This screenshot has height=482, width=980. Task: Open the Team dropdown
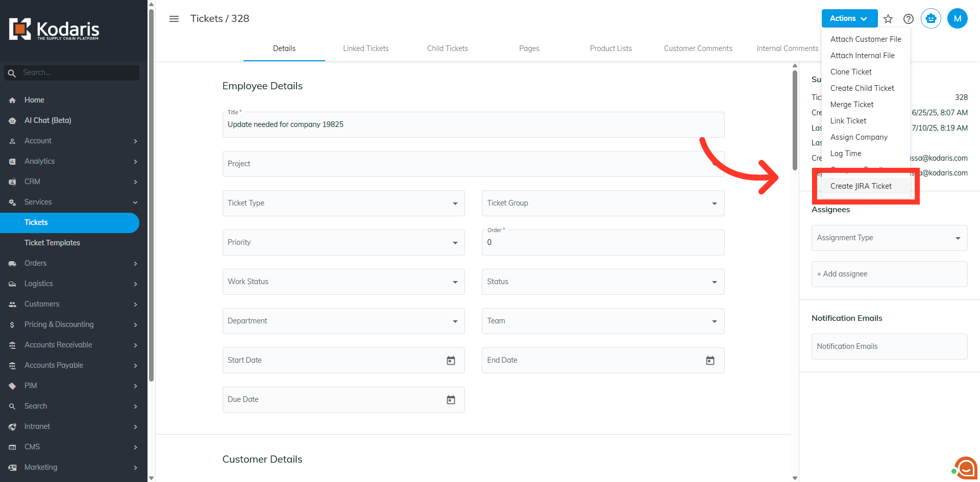603,321
